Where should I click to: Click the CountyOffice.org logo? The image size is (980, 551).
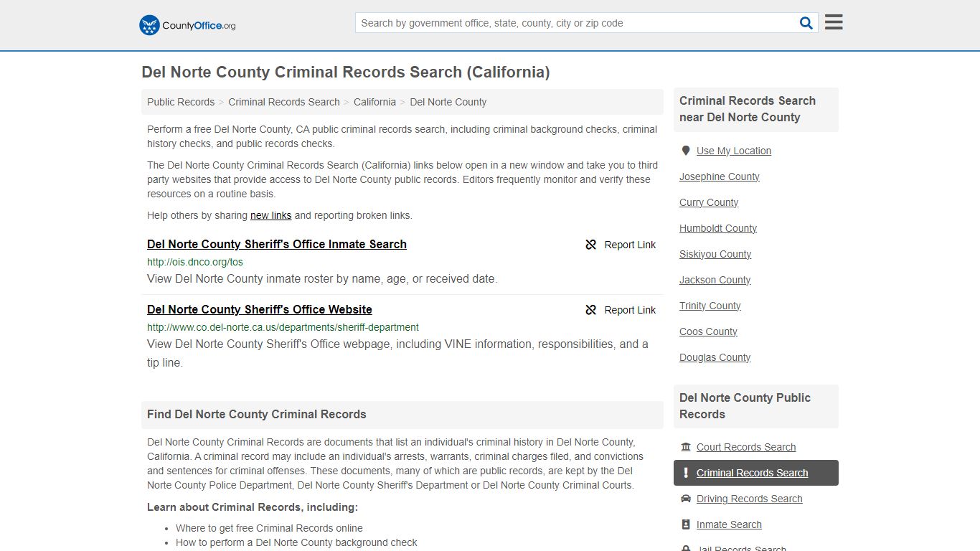(x=187, y=25)
